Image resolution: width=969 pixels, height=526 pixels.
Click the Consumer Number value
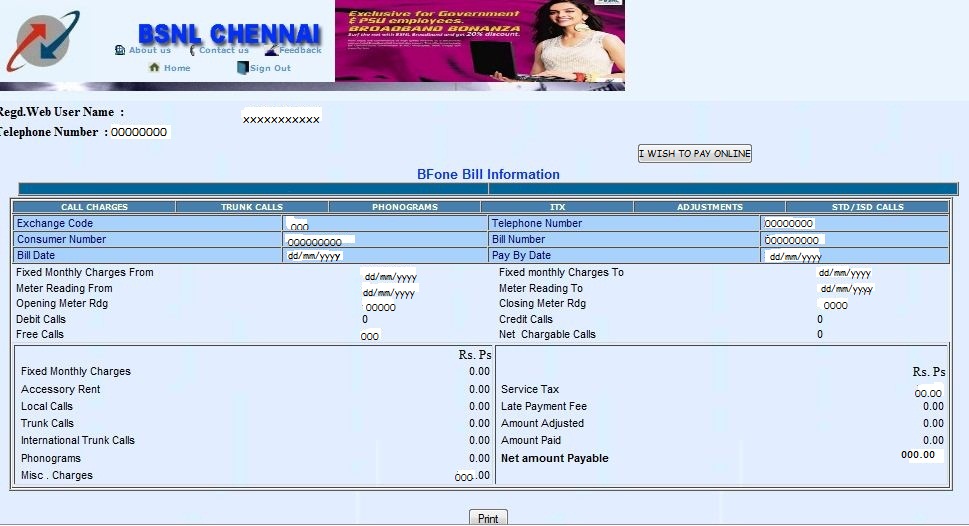(315, 242)
